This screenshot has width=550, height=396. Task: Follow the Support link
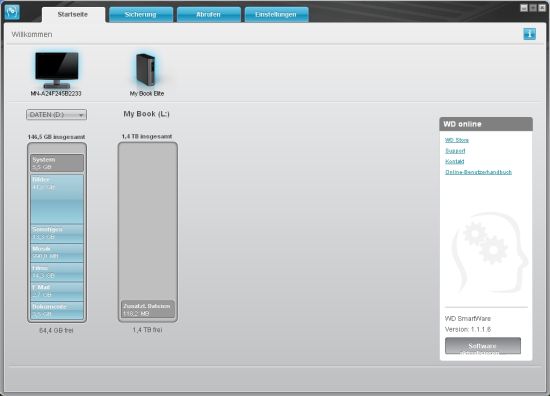click(455, 151)
